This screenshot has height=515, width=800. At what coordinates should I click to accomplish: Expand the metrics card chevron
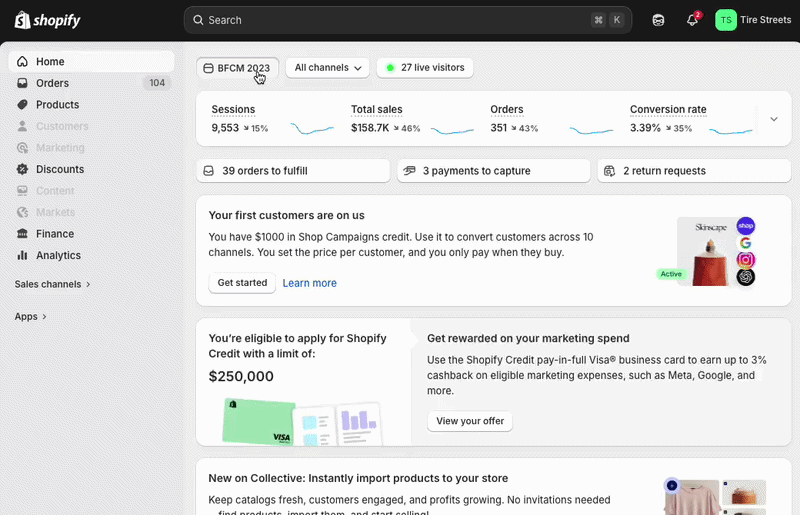coord(774,119)
